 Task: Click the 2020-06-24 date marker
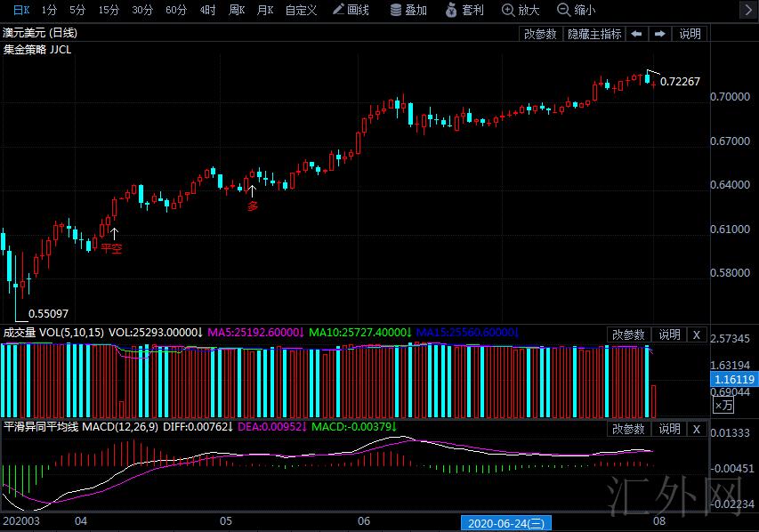click(x=505, y=523)
